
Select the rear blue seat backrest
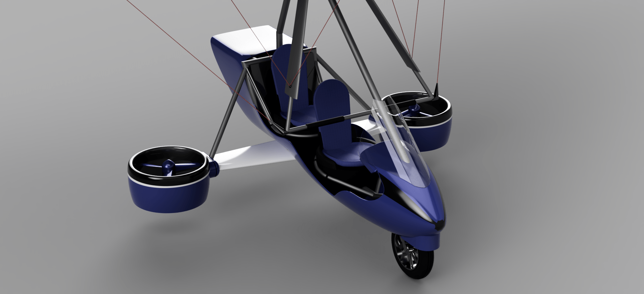[x=290, y=77]
